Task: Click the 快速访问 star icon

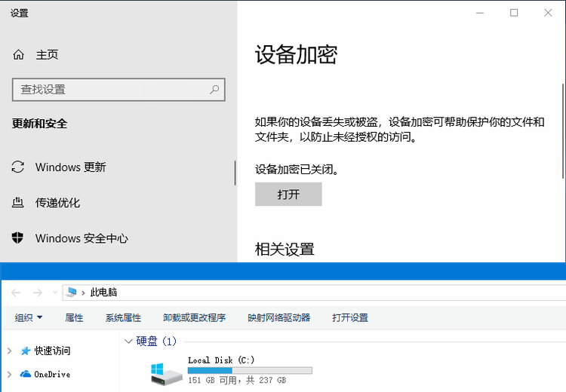Action: point(25,351)
